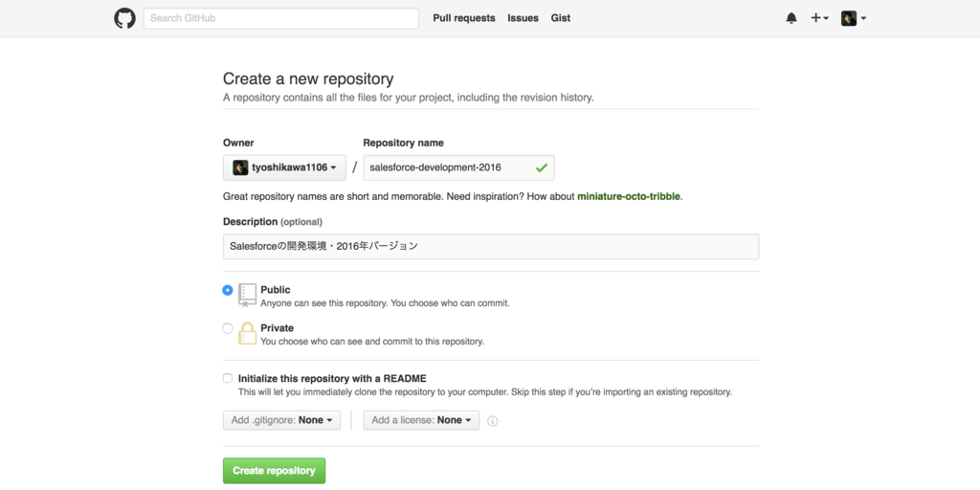Click the Owner label
This screenshot has width=980, height=490.
pyautogui.click(x=238, y=143)
